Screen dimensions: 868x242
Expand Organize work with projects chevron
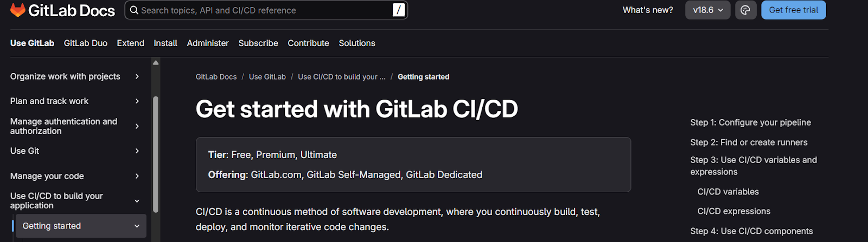coord(137,76)
